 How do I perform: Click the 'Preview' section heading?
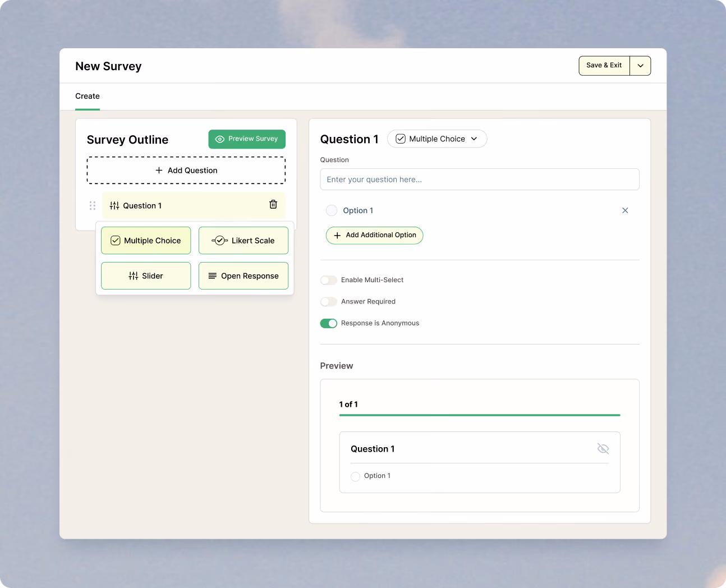click(x=337, y=366)
